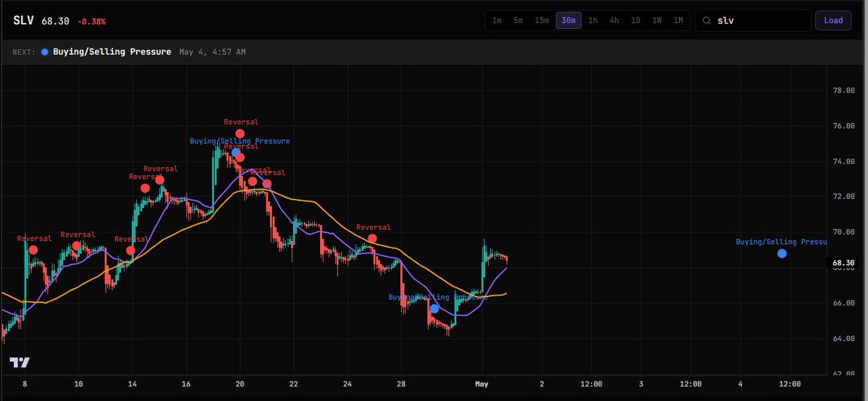Switch to the 5m timeframe
Image resolution: width=868 pixels, height=401 pixels.
coord(518,20)
